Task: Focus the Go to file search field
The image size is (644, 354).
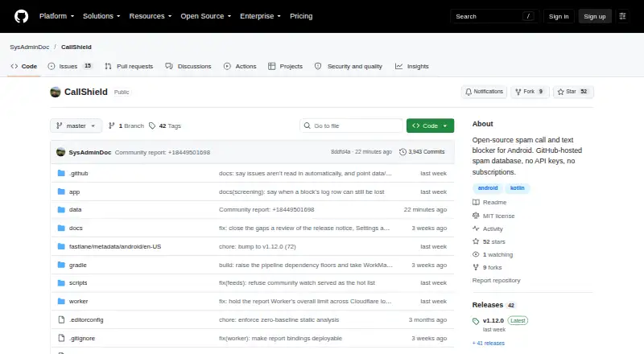Action: point(352,126)
